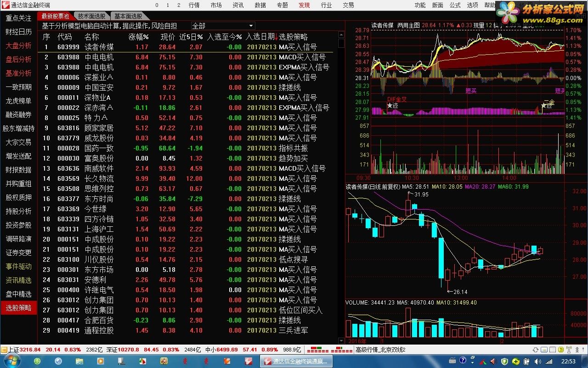Select 财经日历 in left sidebar
This screenshot has width=588, height=368.
[x=18, y=32]
